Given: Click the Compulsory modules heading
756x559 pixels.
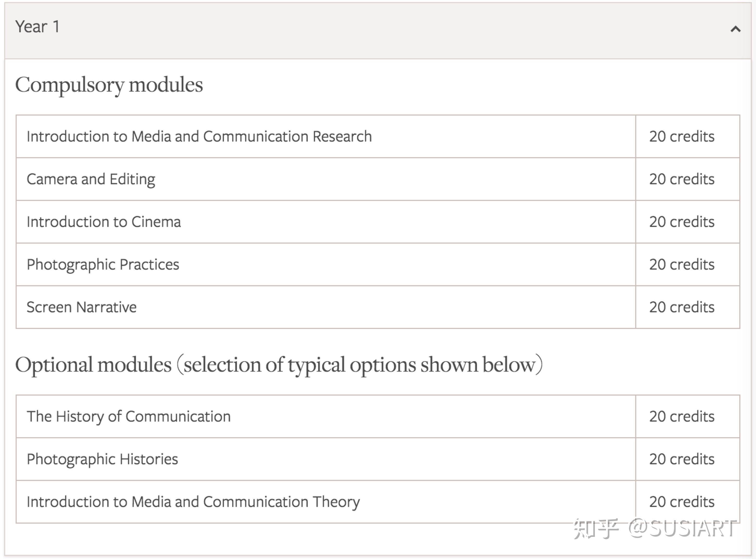Looking at the screenshot, I should [x=109, y=85].
